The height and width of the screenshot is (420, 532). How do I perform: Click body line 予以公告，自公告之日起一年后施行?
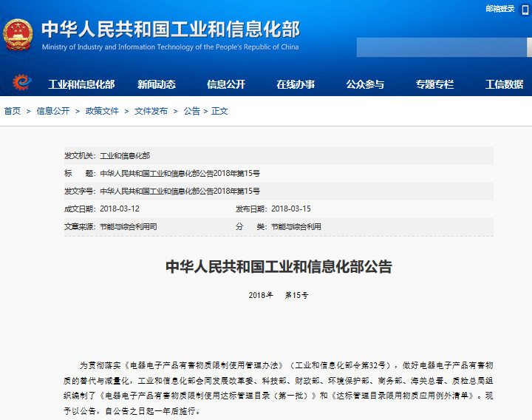pyautogui.click(x=132, y=411)
